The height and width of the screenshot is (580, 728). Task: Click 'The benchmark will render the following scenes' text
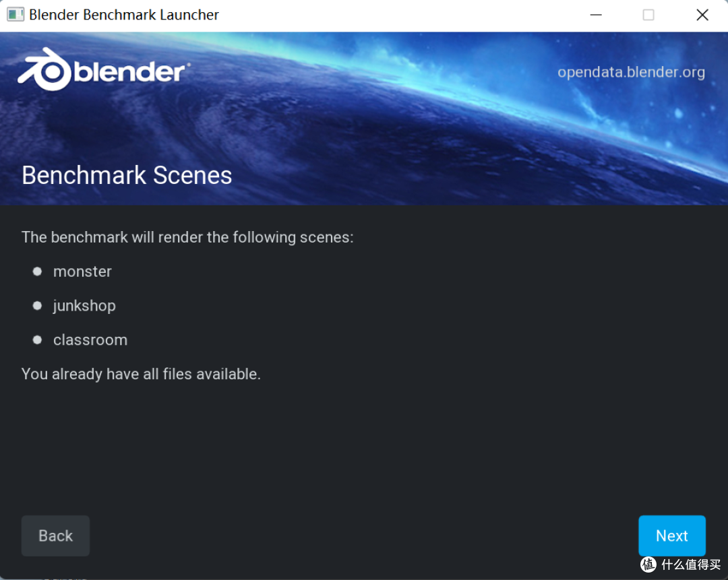187,237
